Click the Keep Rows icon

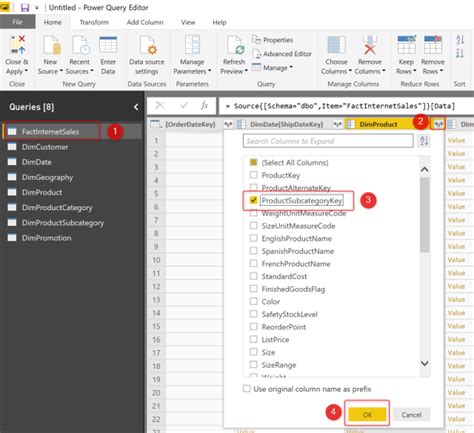pyautogui.click(x=406, y=45)
